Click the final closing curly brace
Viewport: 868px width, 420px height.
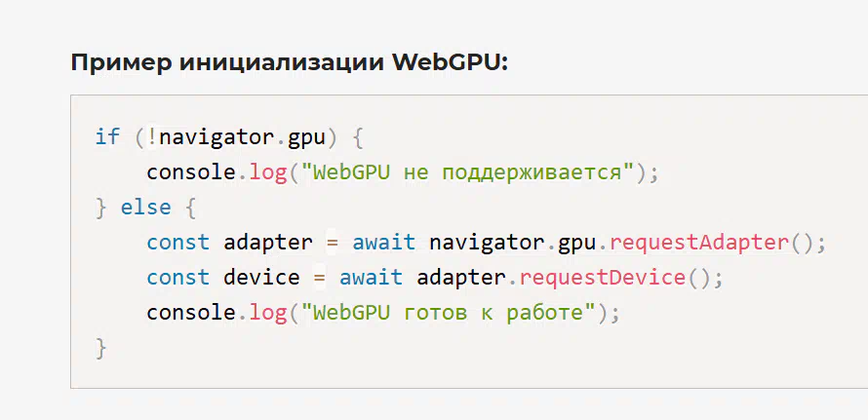101,348
